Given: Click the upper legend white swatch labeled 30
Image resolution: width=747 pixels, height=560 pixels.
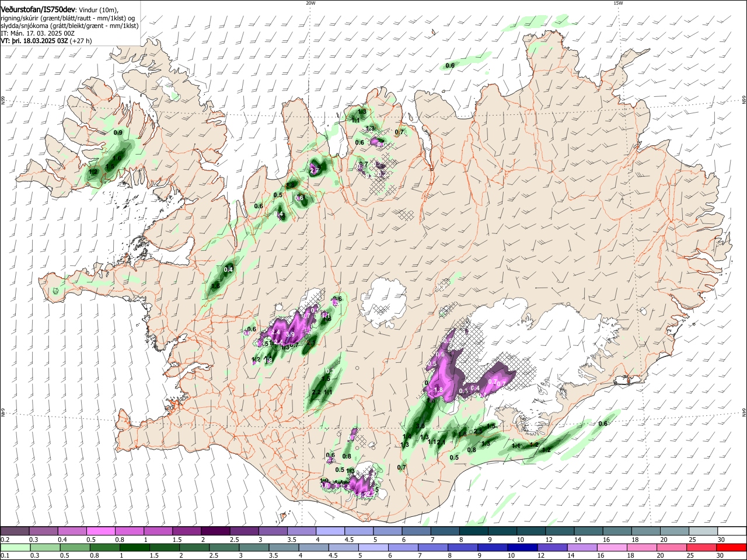Looking at the screenshot, I should [731, 531].
